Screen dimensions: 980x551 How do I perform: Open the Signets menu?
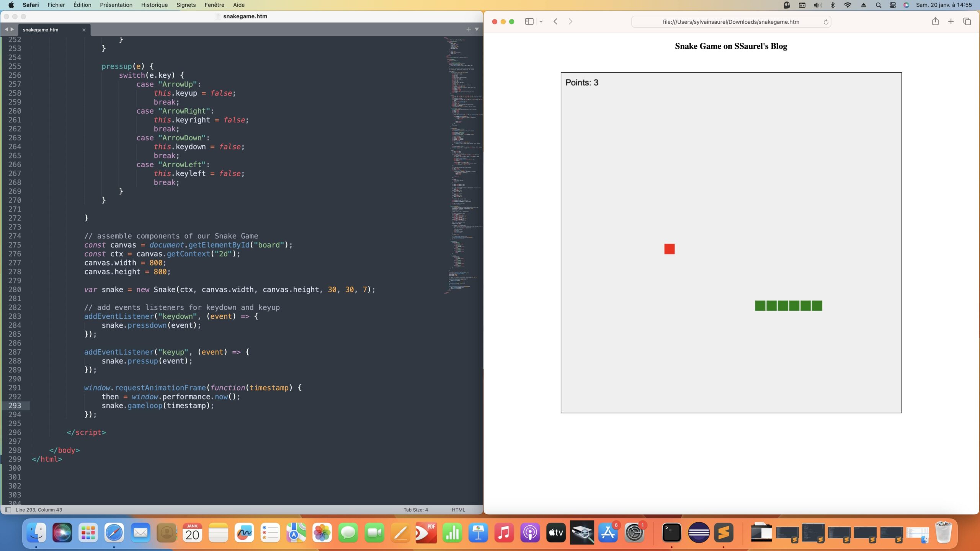pyautogui.click(x=186, y=5)
